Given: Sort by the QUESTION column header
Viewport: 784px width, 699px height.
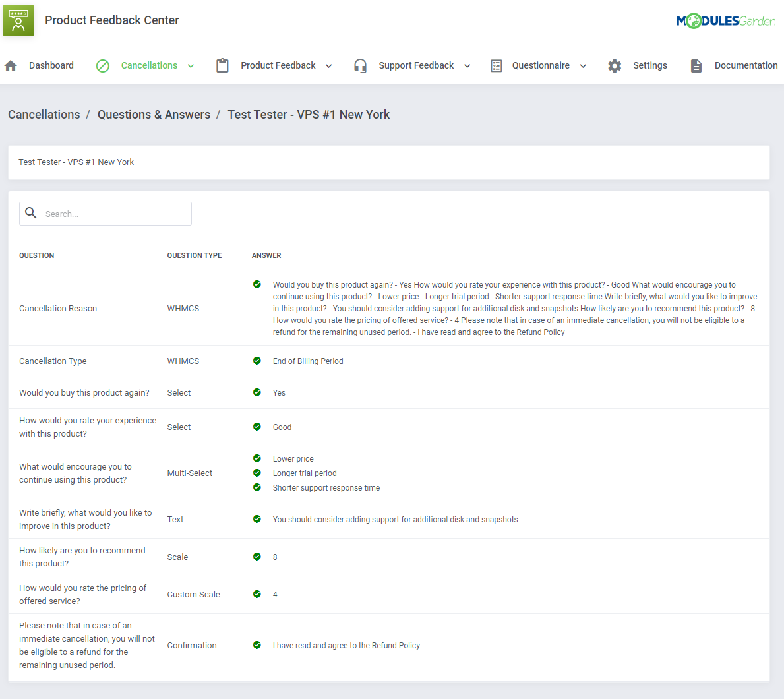Looking at the screenshot, I should click(36, 255).
